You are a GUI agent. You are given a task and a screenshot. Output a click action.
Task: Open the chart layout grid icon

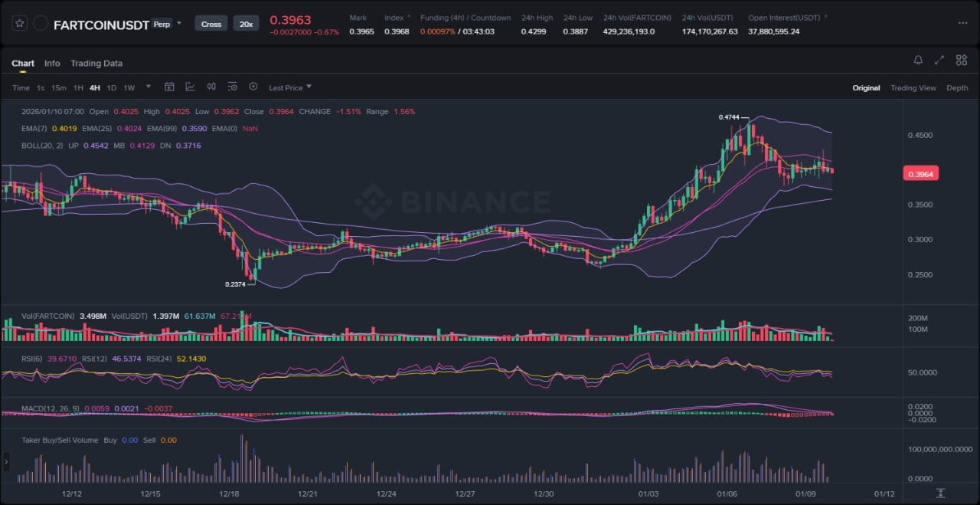(x=962, y=60)
